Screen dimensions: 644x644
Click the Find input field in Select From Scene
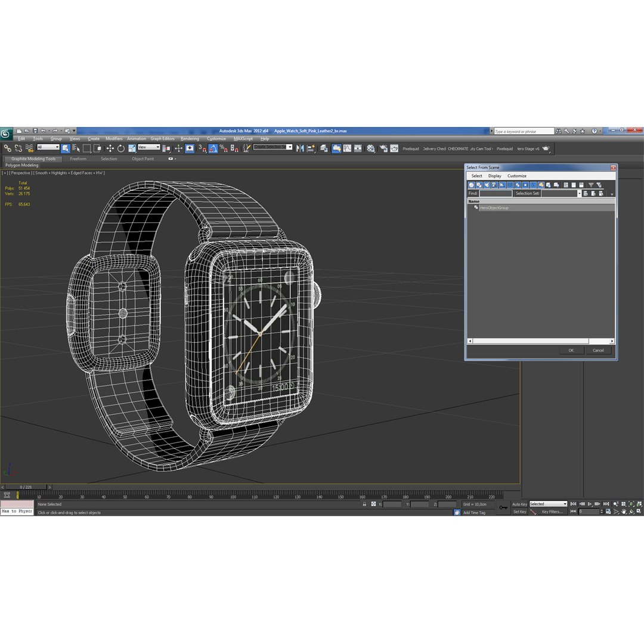click(x=496, y=193)
